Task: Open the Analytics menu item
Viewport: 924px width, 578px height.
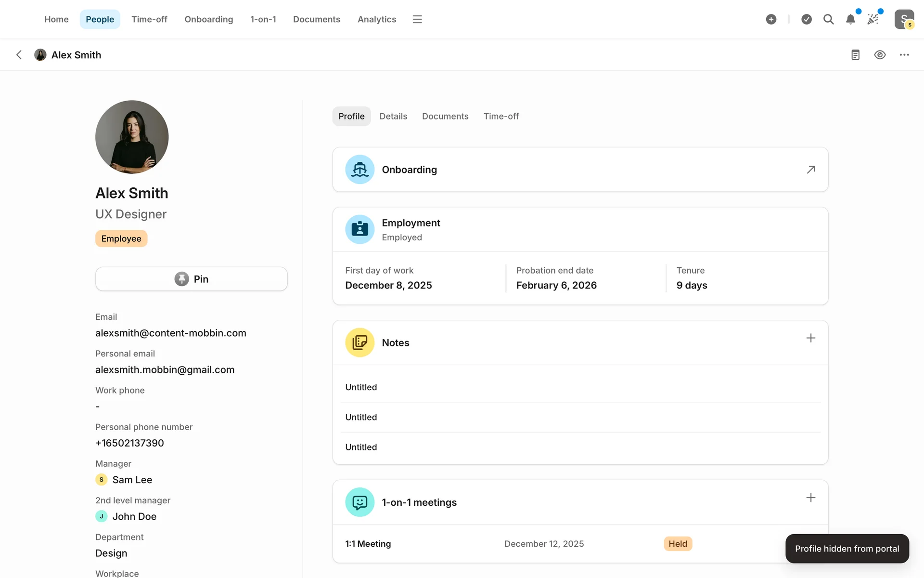Action: tap(377, 19)
